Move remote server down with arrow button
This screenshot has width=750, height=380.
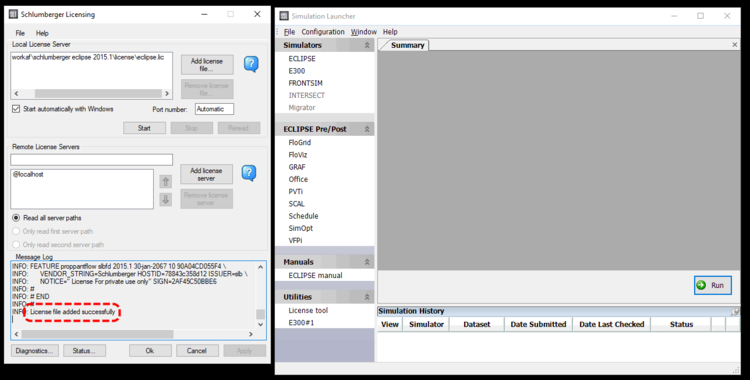tap(165, 200)
